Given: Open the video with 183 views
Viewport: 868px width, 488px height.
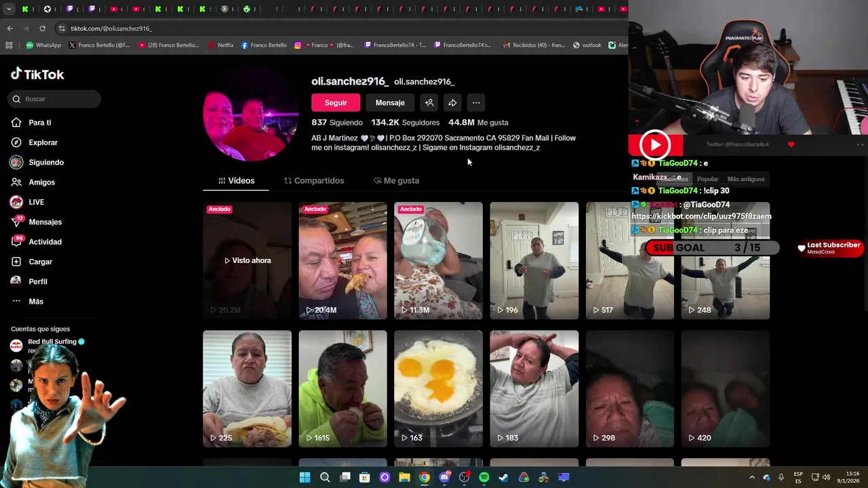Looking at the screenshot, I should (534, 388).
